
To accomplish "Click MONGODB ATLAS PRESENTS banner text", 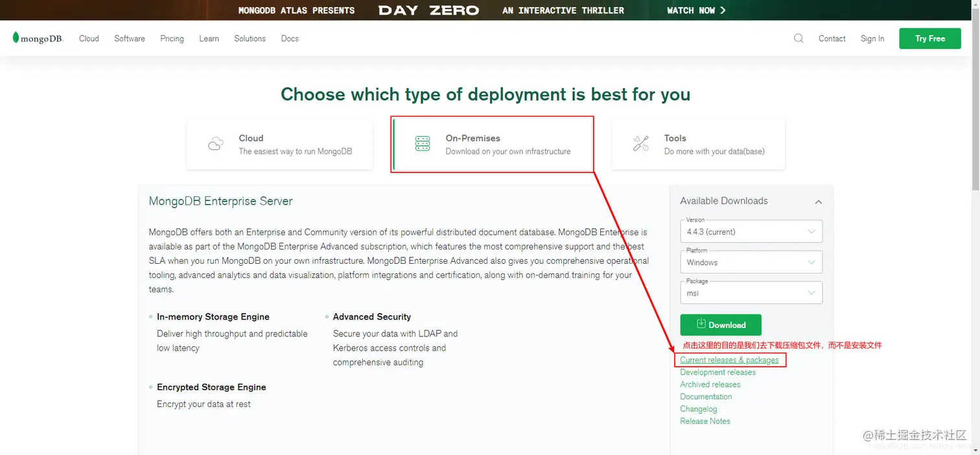I will tap(296, 10).
